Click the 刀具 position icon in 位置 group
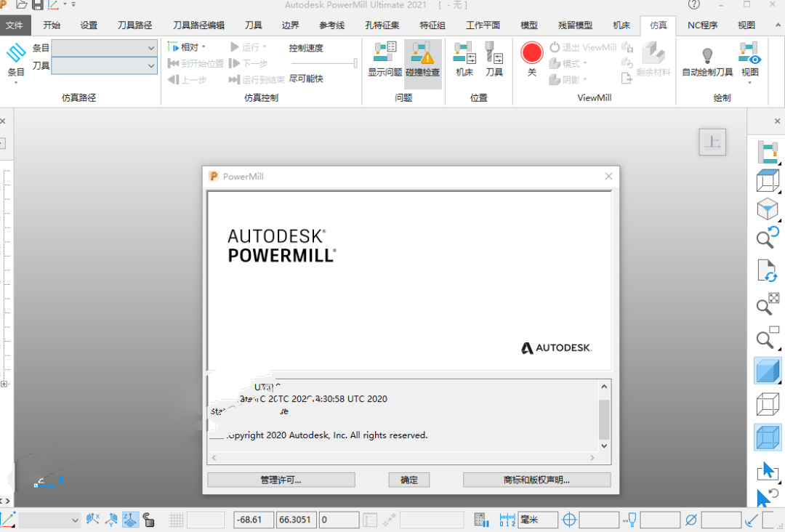 click(x=494, y=60)
